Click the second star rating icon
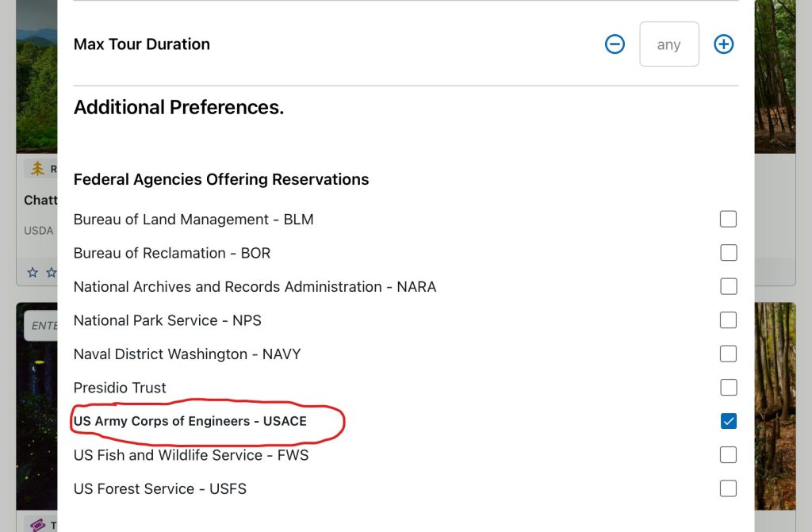Viewport: 812px width, 532px height. (x=49, y=272)
